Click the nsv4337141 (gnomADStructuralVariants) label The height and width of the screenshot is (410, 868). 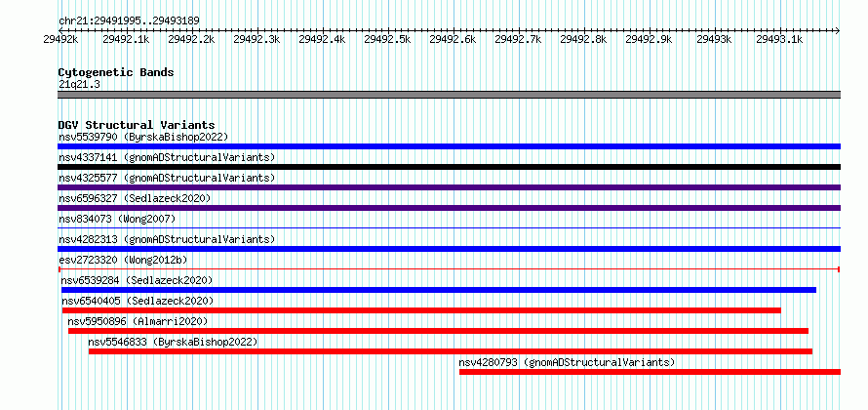click(167, 157)
